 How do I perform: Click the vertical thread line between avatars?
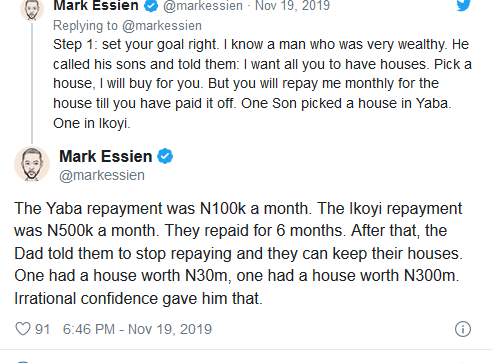[32, 83]
